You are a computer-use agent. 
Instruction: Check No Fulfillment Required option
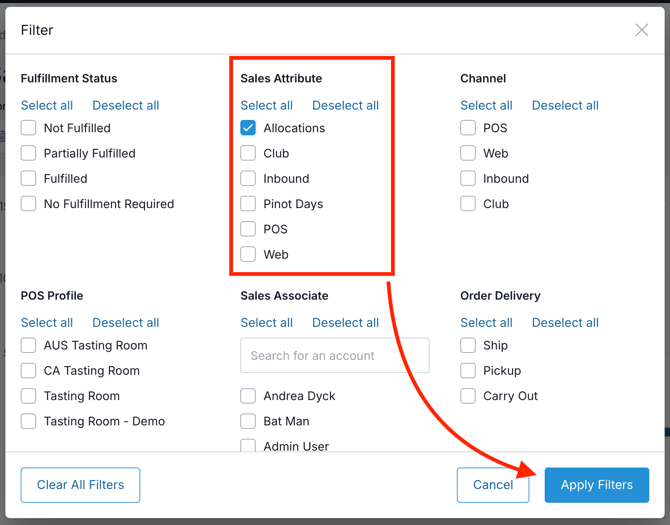(x=29, y=204)
